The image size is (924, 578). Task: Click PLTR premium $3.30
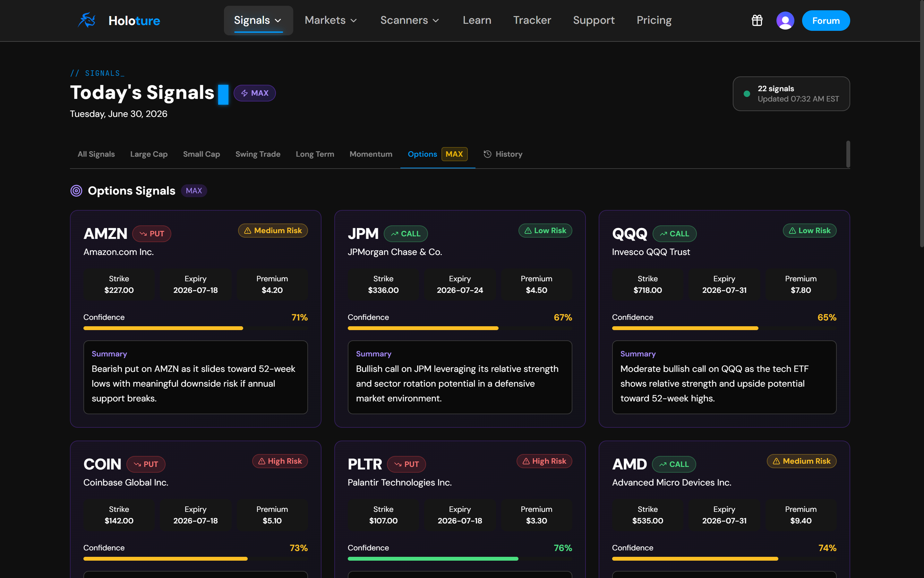[x=536, y=521]
